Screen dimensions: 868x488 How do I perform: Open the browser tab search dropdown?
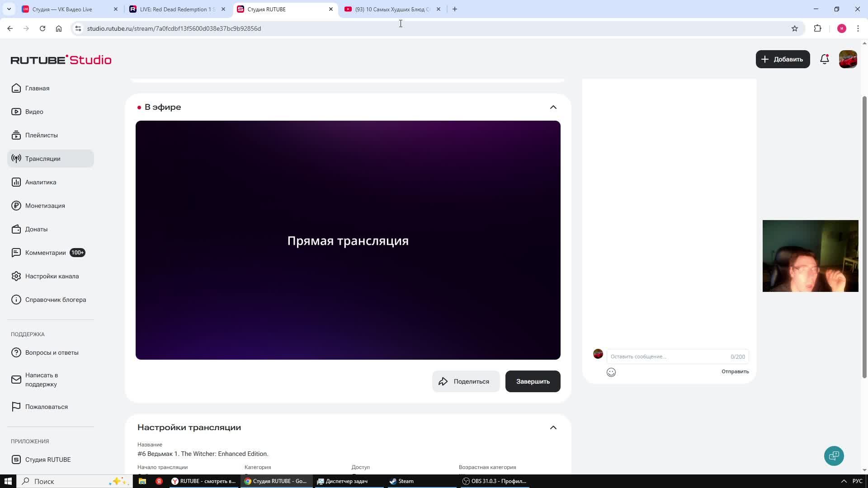[9, 9]
